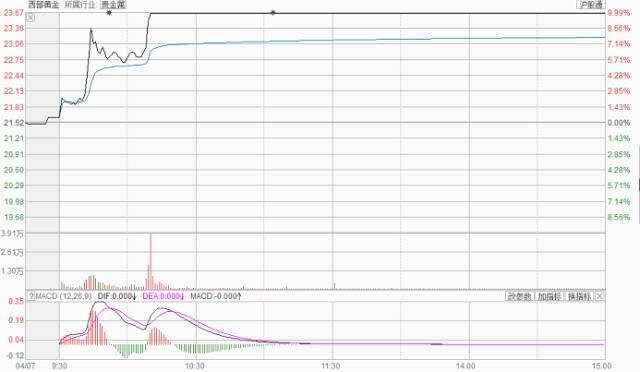Click 加指标 to add an indicator

(549, 296)
